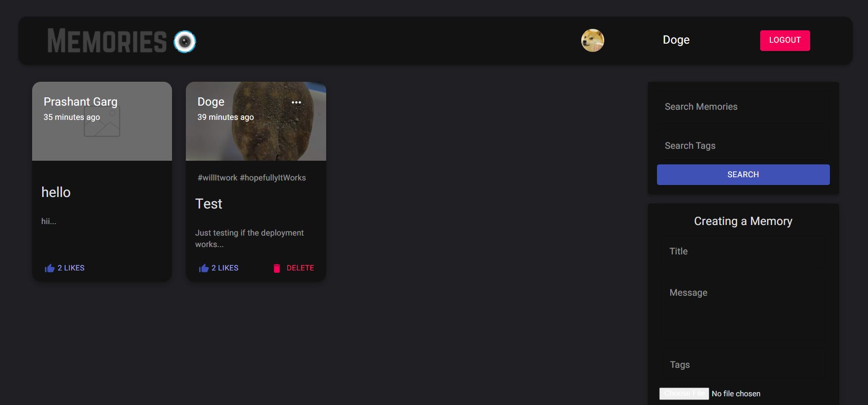
Task: Click the blue SEARCH button
Action: click(x=743, y=174)
